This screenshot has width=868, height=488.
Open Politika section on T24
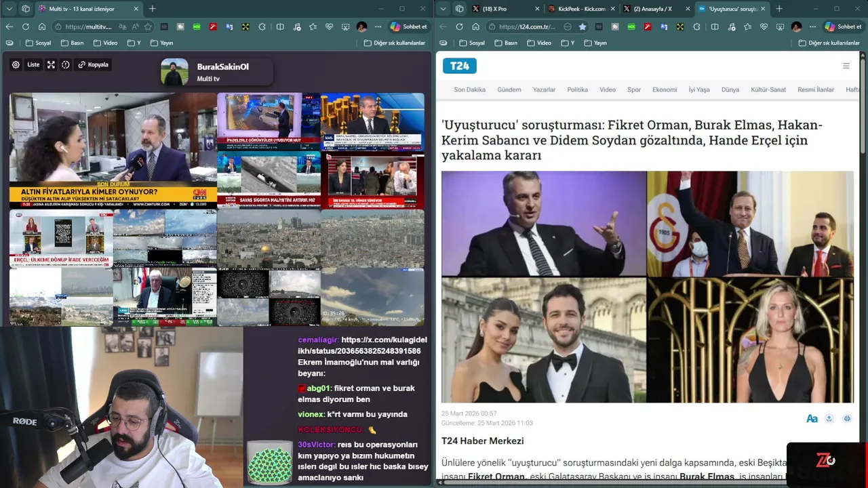tap(578, 89)
